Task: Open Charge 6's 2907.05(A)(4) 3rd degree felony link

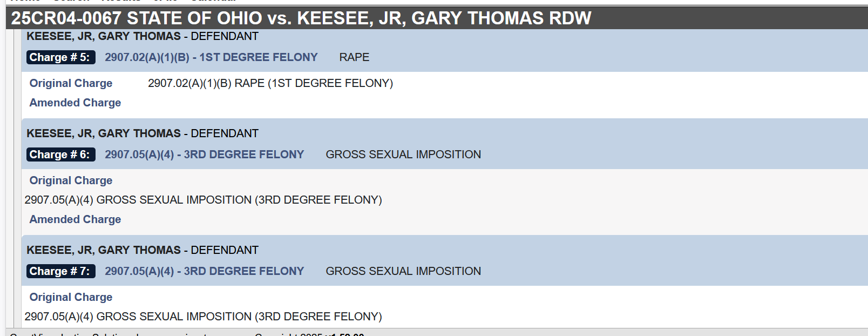Action: (x=205, y=154)
